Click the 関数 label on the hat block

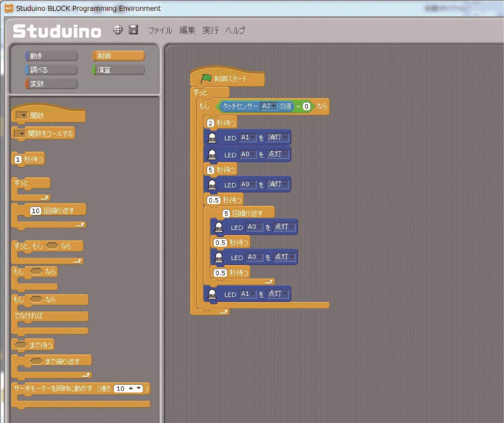[x=37, y=116]
